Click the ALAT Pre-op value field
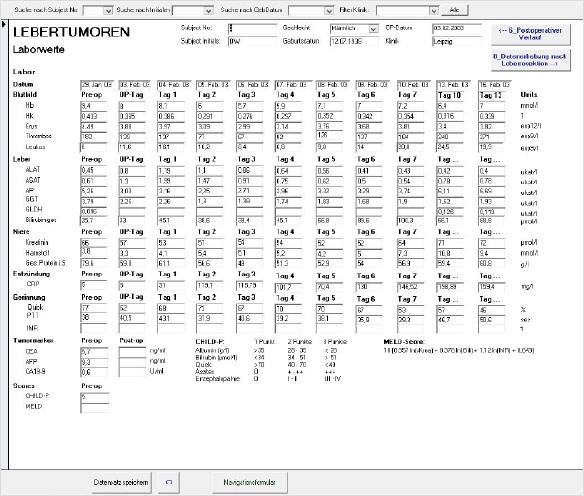Screen dimensions: 584x496 93,171
